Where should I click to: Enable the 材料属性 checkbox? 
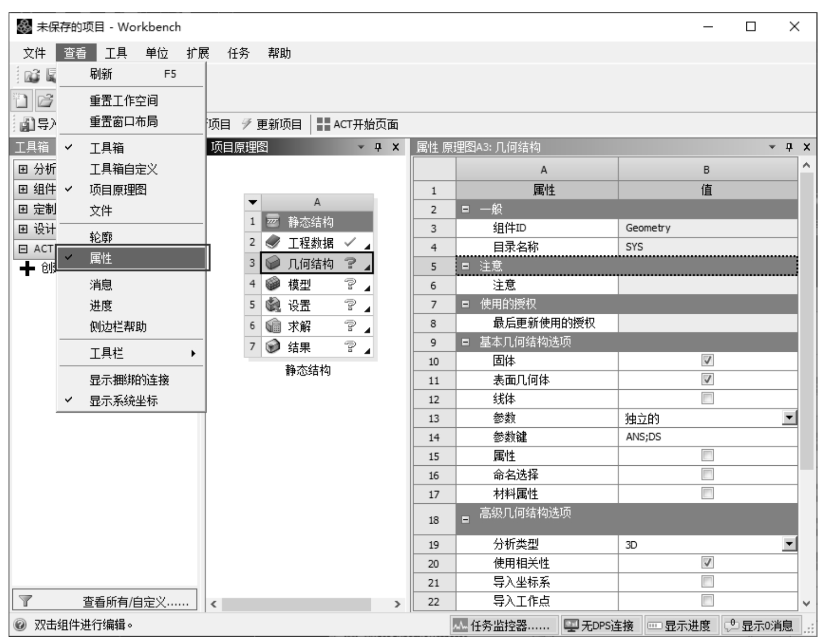point(707,493)
